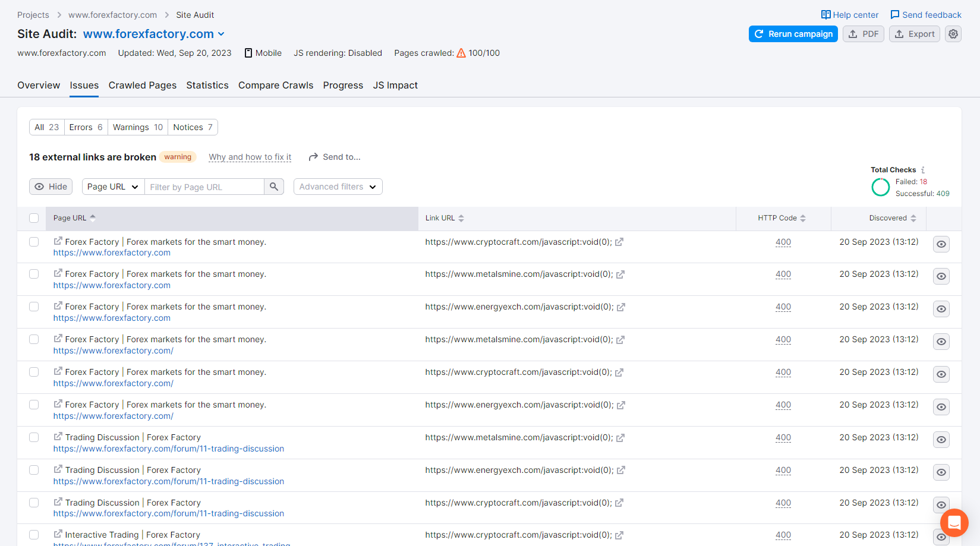The height and width of the screenshot is (546, 980).
Task: Click the Hide button above the table
Action: (x=51, y=187)
